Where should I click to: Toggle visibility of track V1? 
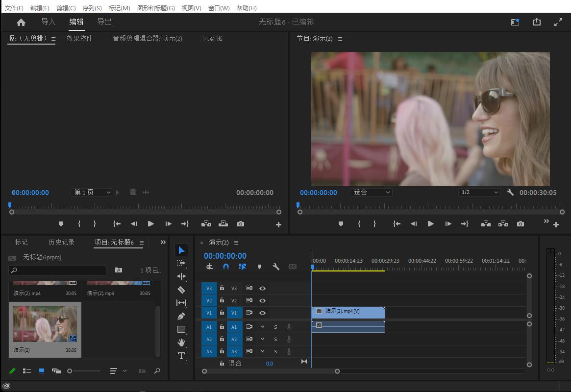tap(263, 313)
